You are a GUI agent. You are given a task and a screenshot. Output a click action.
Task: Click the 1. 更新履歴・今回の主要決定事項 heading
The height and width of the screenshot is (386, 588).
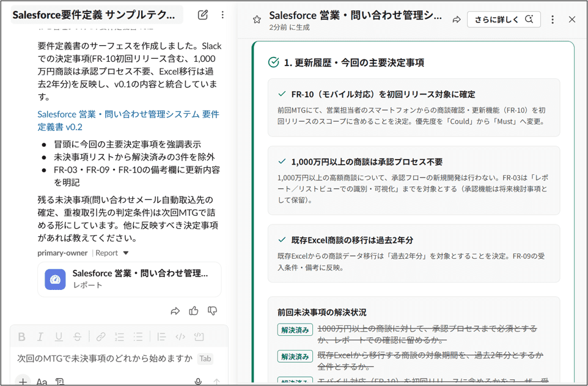click(354, 63)
